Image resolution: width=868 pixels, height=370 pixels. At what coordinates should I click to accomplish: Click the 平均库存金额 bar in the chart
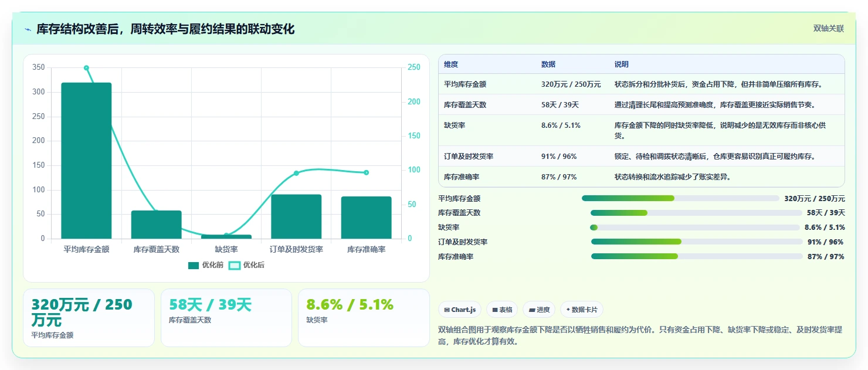[x=86, y=161]
